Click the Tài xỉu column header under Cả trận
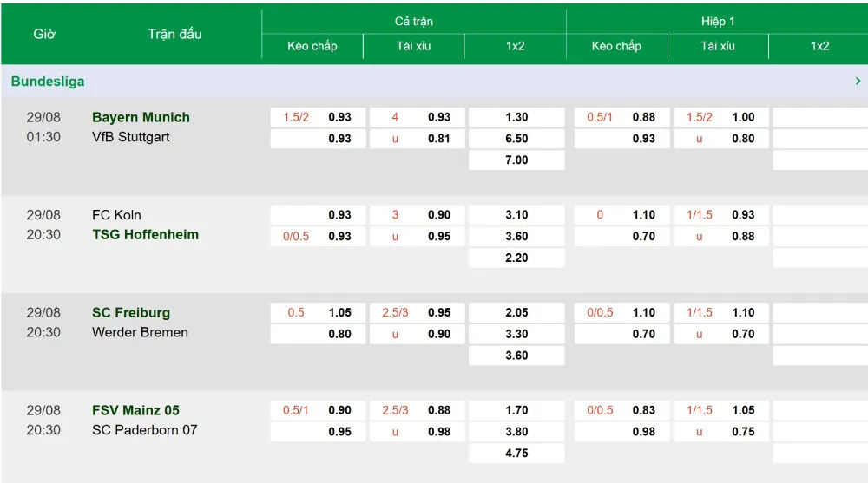 pos(413,47)
